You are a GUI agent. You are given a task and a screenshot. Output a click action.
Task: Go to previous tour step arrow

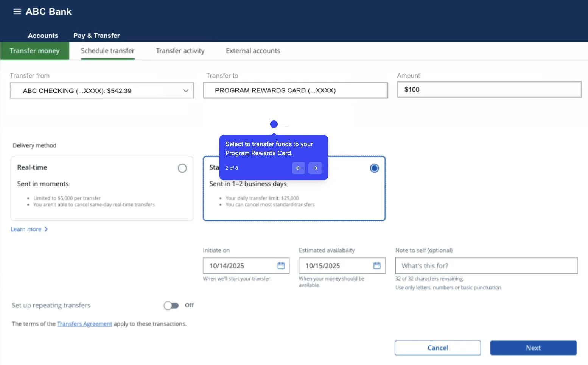point(299,168)
